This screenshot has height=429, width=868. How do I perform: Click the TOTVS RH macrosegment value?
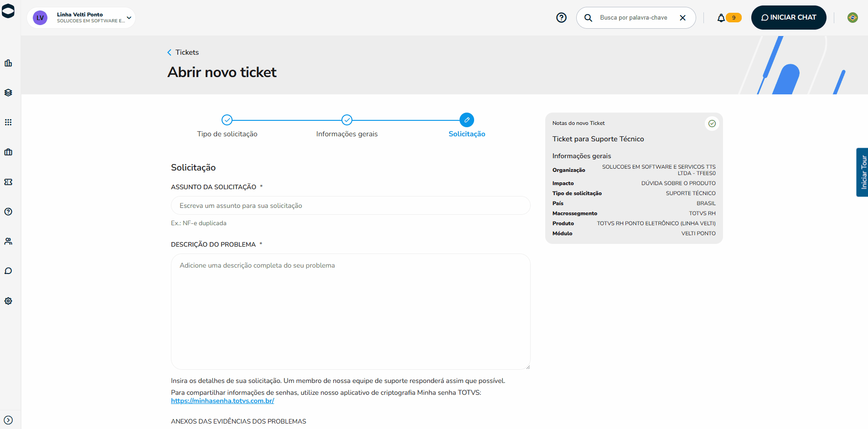[x=702, y=213]
